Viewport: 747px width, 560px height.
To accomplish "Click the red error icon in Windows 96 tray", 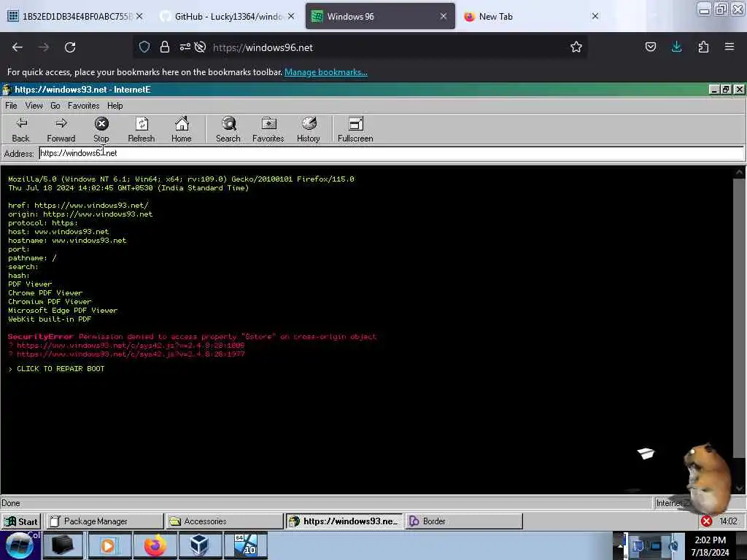I will (x=706, y=521).
